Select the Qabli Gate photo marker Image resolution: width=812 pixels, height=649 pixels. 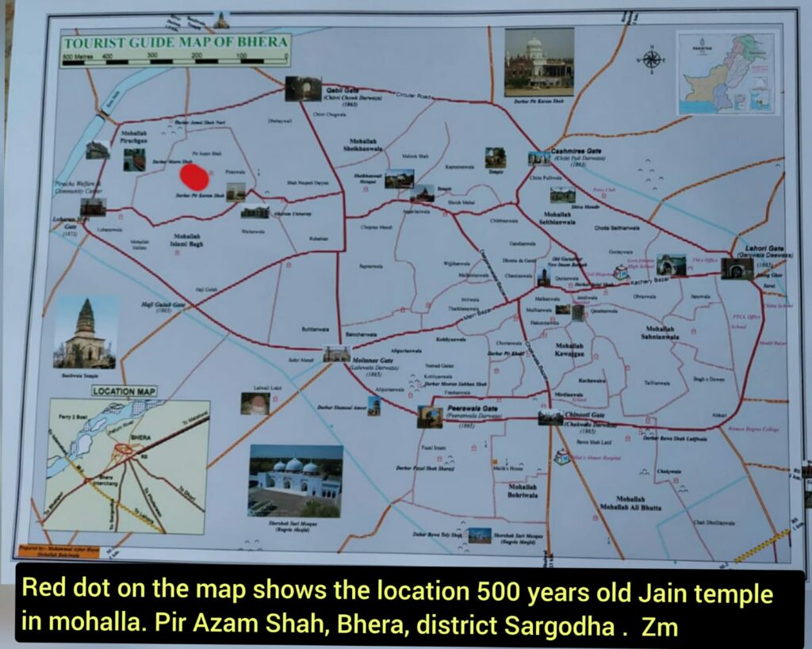click(303, 88)
